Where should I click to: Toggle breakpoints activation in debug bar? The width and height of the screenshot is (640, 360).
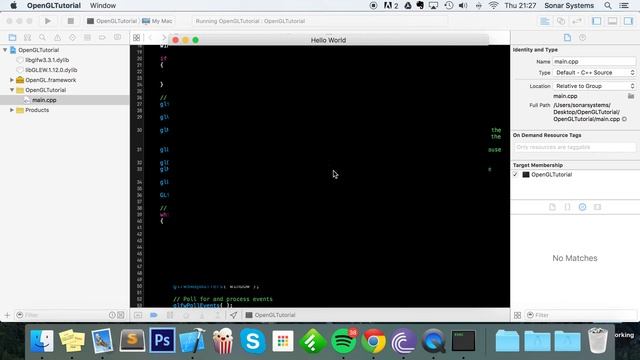tap(154, 315)
